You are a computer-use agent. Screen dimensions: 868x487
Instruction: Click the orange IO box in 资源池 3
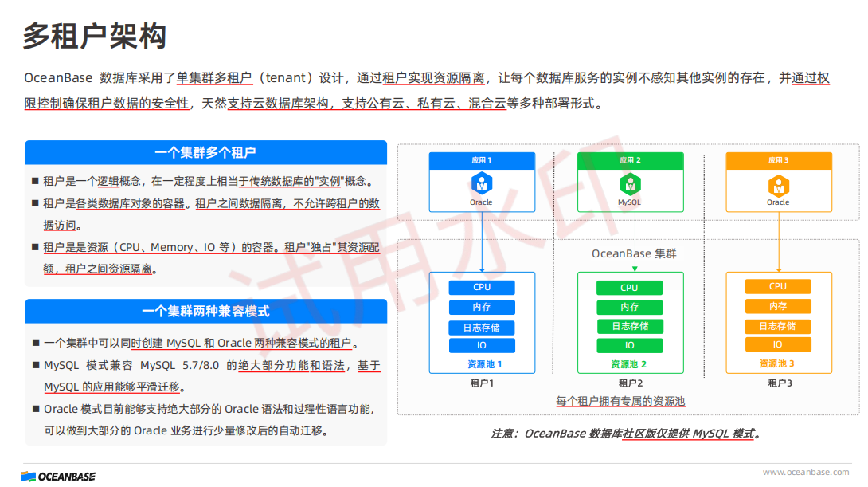[x=778, y=344]
